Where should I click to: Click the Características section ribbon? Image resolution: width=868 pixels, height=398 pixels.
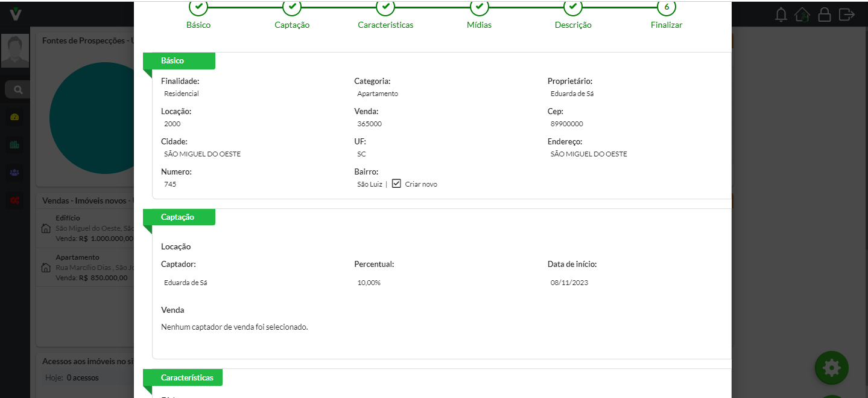click(x=183, y=377)
